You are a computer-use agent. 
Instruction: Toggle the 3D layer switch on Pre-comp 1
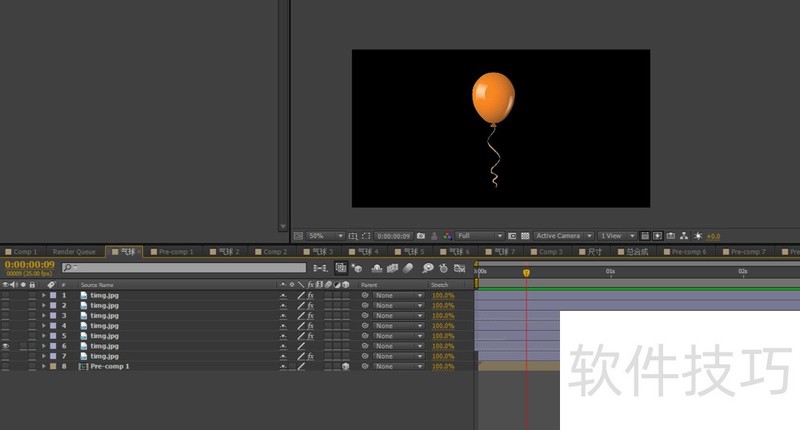click(x=345, y=367)
